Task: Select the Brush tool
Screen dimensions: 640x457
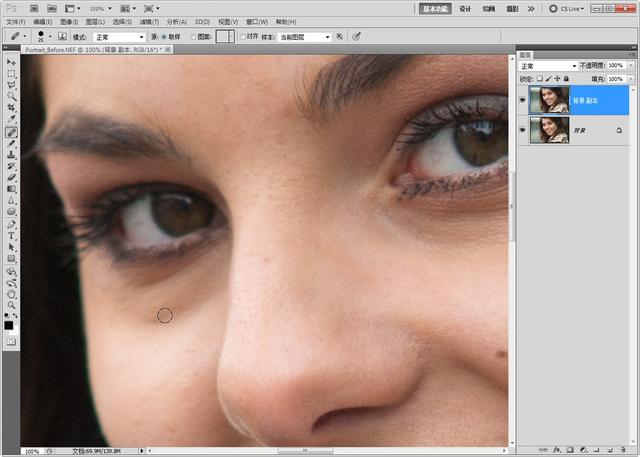Action: click(x=11, y=144)
